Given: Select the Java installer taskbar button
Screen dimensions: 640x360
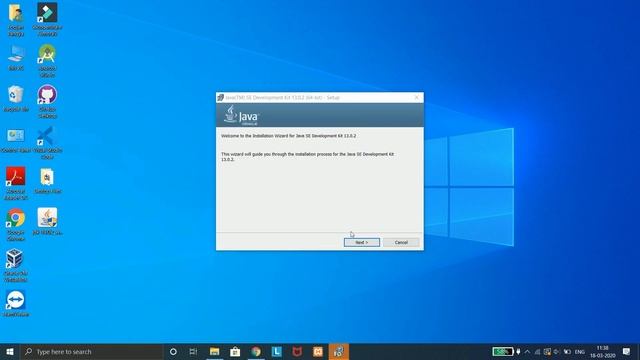Looking at the screenshot, I should (339, 351).
